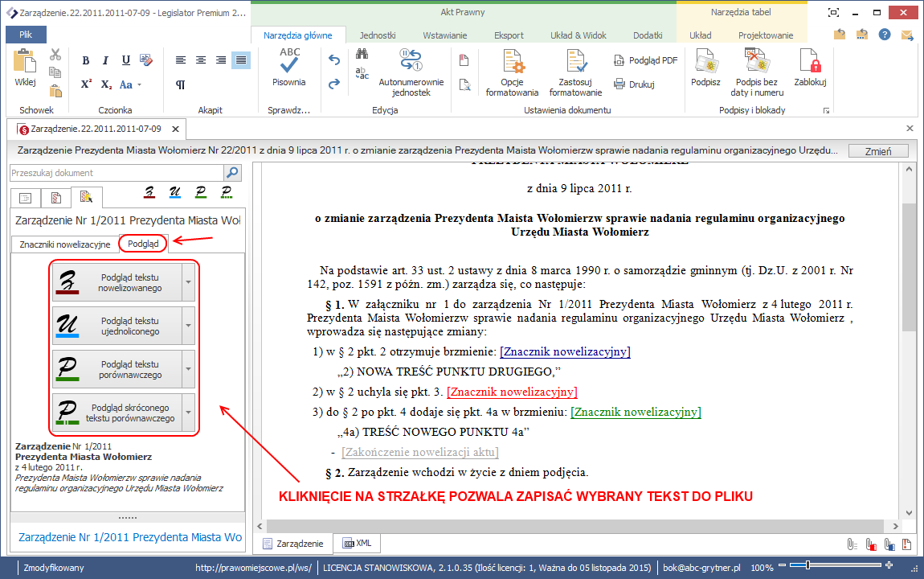Expand Podpisy i blokady dialog launcher

click(826, 110)
